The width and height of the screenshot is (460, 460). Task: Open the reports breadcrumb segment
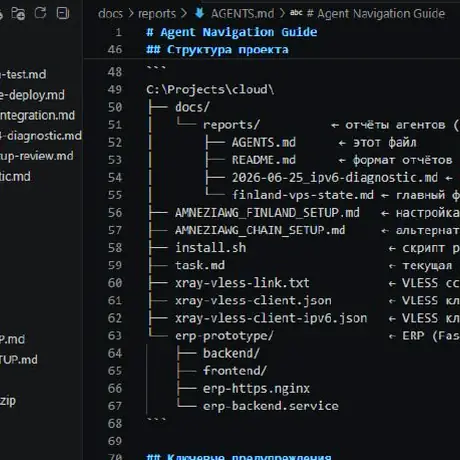[x=157, y=14]
